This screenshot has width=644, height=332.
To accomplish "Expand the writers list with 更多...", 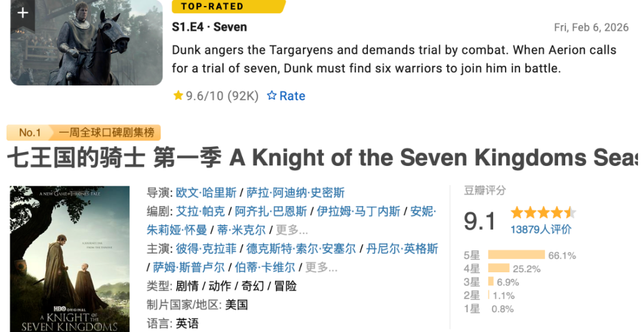I will (292, 230).
